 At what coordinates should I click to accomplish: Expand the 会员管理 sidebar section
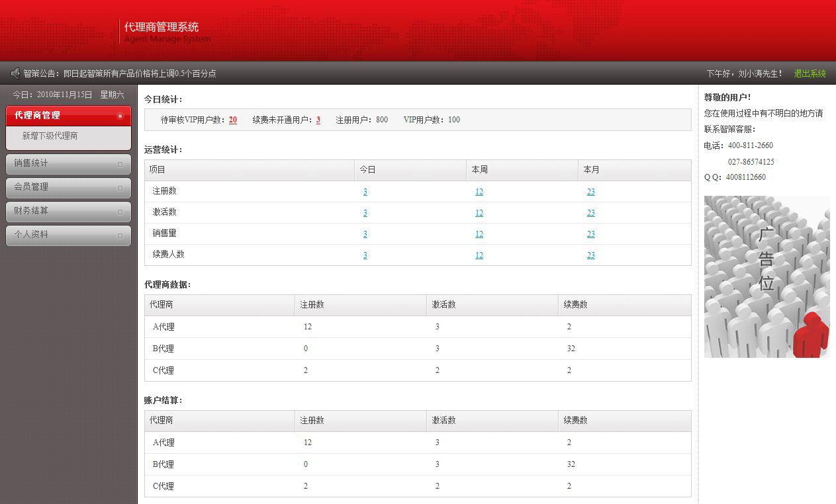point(68,187)
